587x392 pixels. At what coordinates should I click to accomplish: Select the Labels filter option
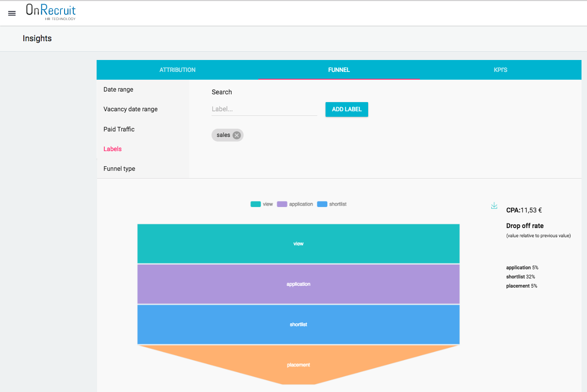(x=113, y=149)
